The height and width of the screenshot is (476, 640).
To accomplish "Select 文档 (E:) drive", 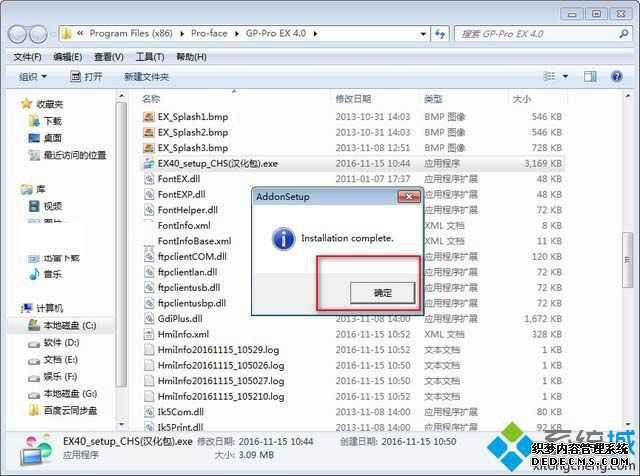I will click(52, 360).
